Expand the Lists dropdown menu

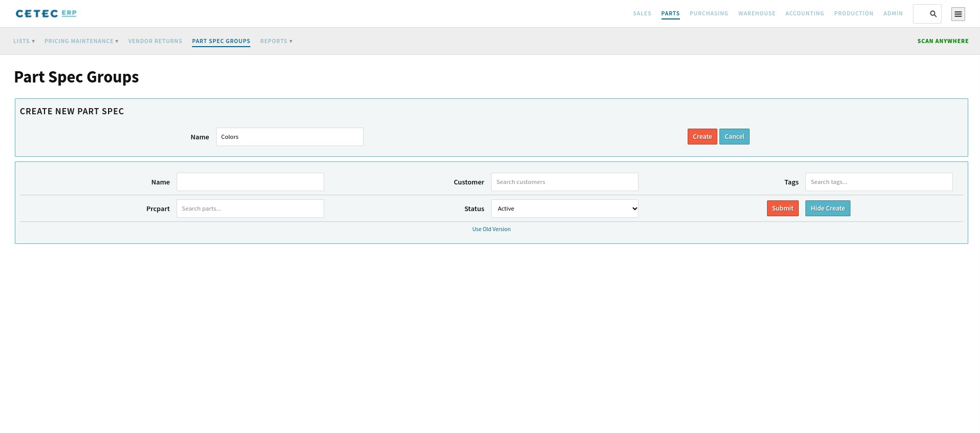24,41
